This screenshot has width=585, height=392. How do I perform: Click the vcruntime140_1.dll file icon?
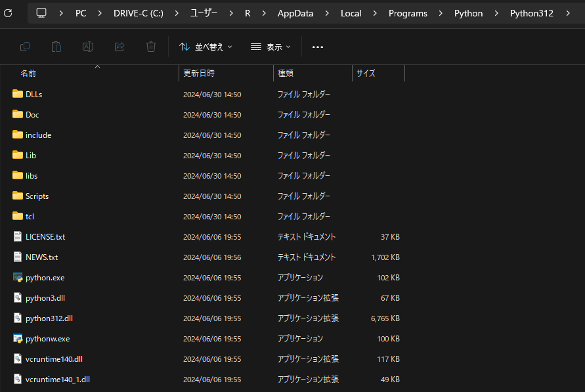point(18,379)
